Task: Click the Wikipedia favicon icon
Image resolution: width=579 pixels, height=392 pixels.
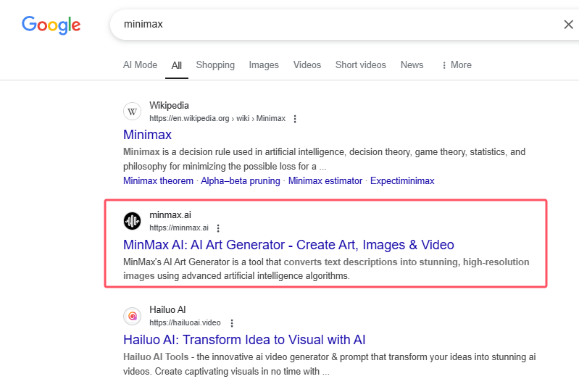Action: point(132,112)
